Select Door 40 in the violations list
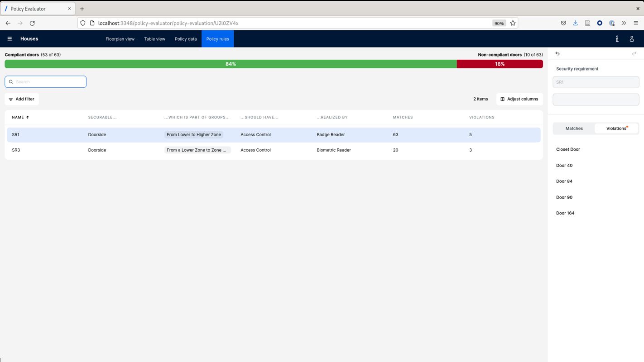Image resolution: width=644 pixels, height=362 pixels. (564, 165)
